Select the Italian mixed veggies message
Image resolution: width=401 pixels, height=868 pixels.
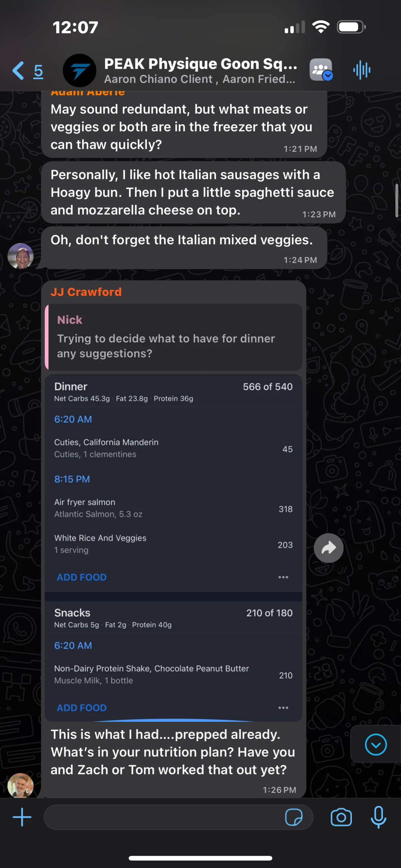coord(184,248)
